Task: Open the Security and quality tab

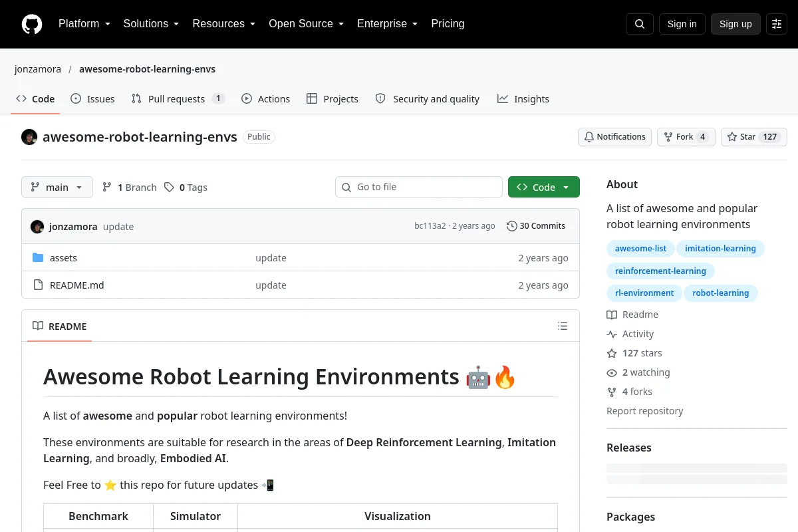Action: 428,99
